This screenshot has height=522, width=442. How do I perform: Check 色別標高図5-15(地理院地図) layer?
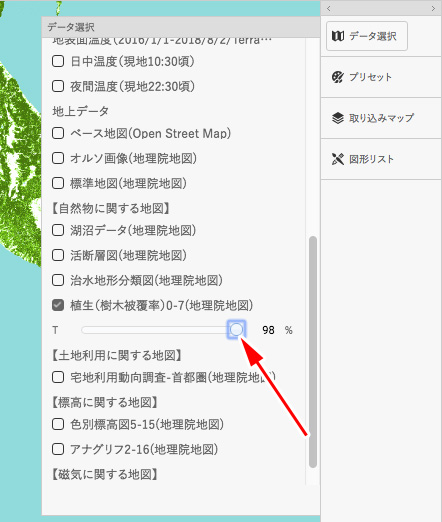pyautogui.click(x=58, y=424)
